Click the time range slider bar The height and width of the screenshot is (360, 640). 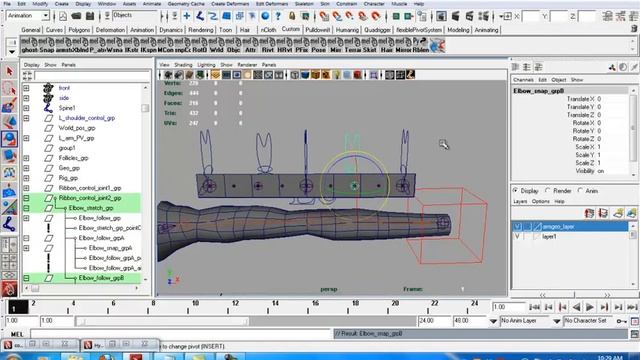[x=162, y=322]
